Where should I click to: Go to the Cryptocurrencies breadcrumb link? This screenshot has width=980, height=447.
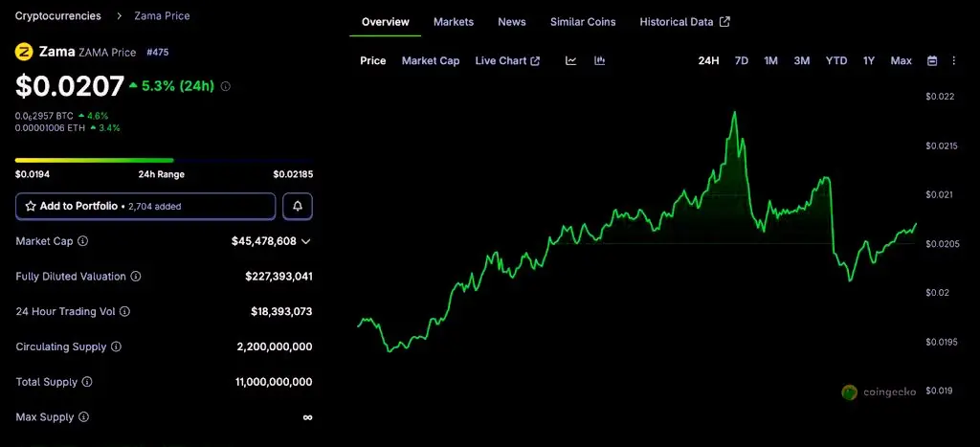58,16
